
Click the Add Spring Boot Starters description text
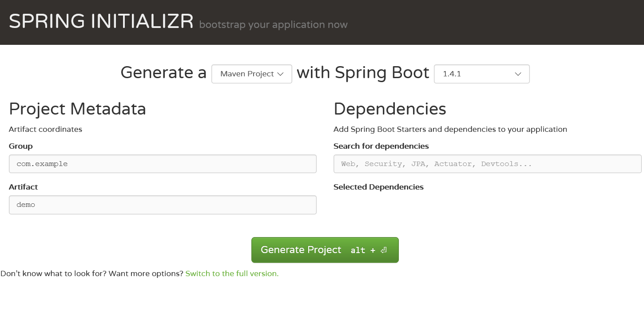pyautogui.click(x=450, y=129)
